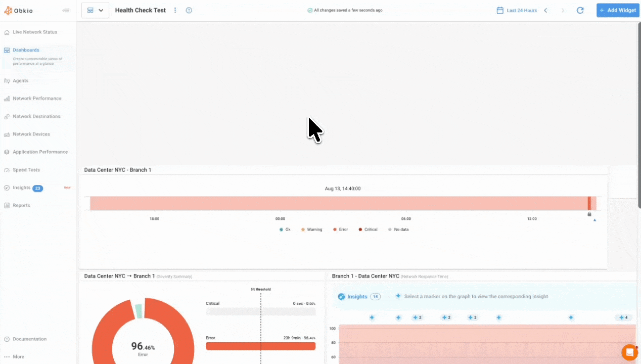This screenshot has height=364, width=641.
Task: Click the Add Widget button
Action: [618, 10]
